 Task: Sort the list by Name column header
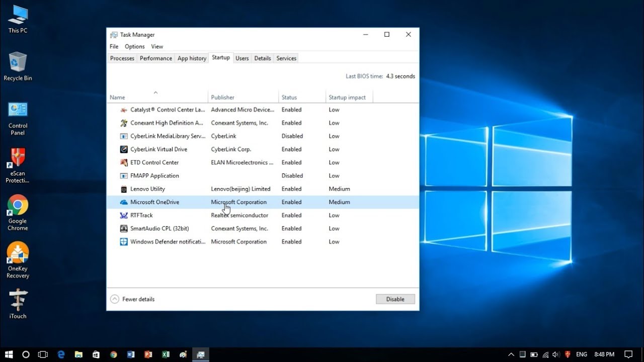(x=117, y=97)
